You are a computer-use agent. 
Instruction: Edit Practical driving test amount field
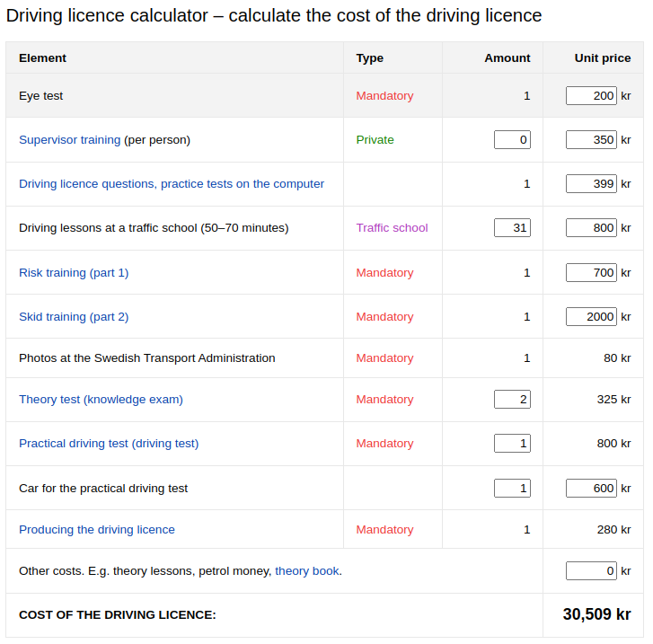pyautogui.click(x=512, y=443)
